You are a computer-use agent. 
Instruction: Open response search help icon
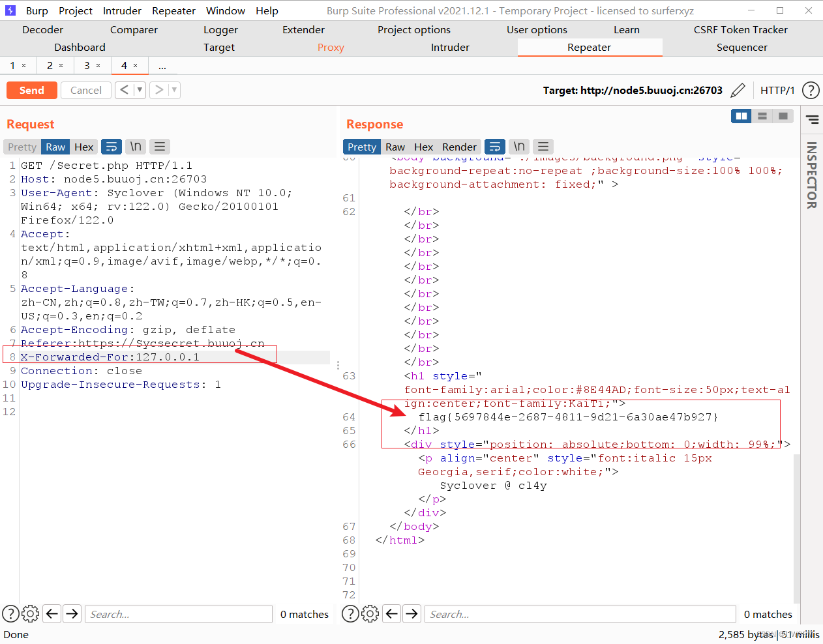[350, 613]
